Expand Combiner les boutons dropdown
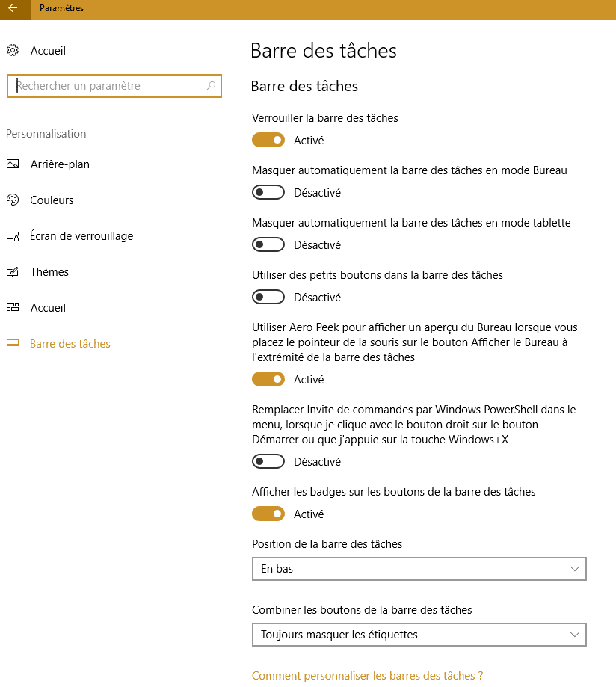Screen dimensions: 616x687 (419, 635)
